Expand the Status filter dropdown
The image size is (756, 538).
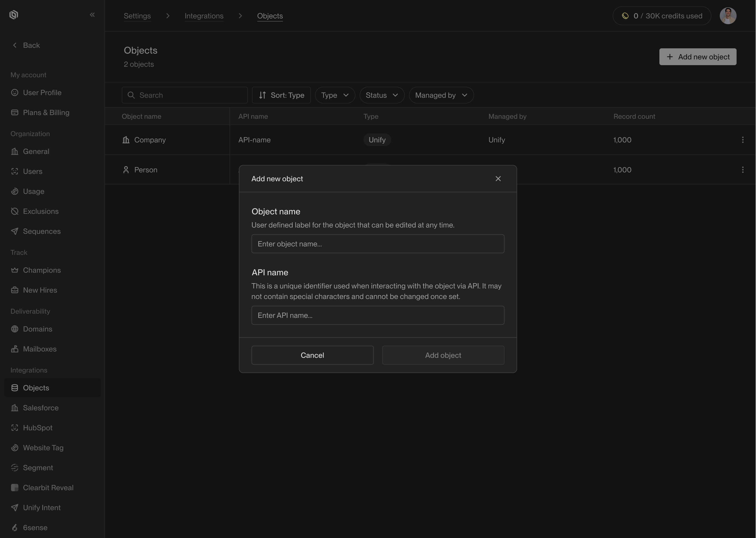click(x=382, y=95)
